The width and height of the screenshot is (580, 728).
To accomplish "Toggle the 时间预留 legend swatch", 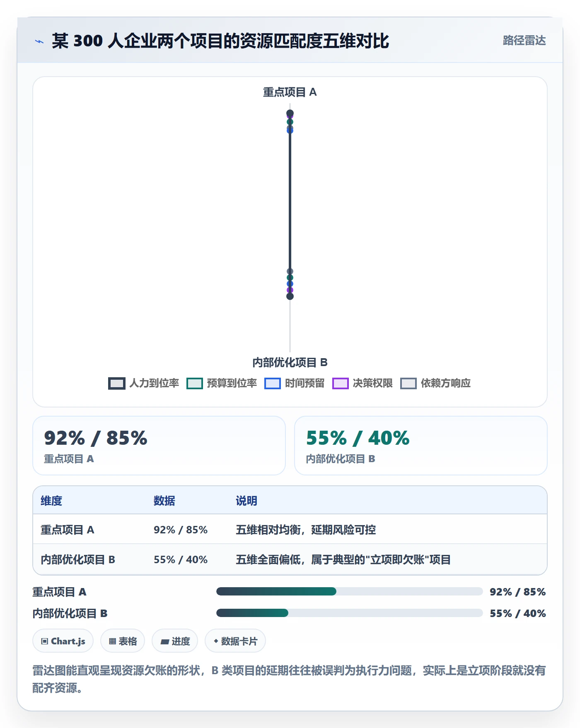I will [x=273, y=383].
